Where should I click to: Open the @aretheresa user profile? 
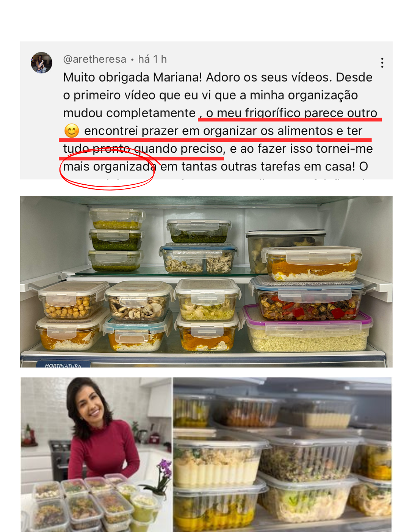tap(95, 59)
